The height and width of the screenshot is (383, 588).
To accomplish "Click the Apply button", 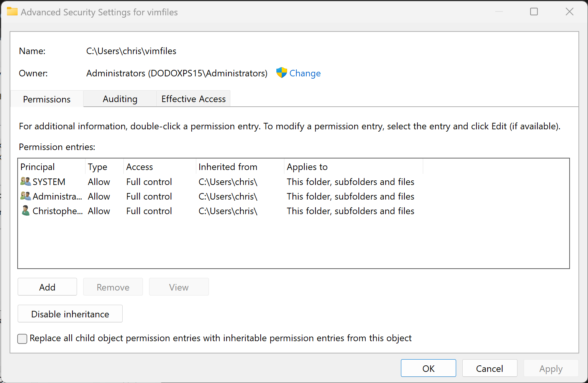I will coord(551,368).
